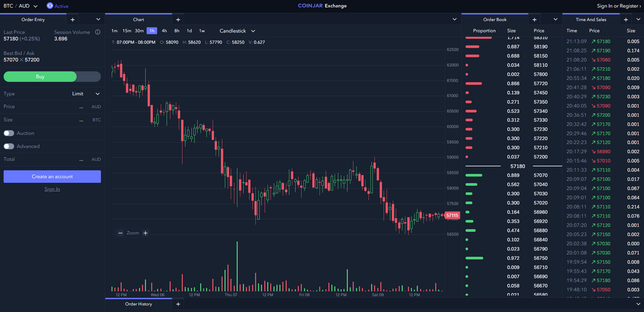The height and width of the screenshot is (312, 644).
Task: Choose the 8h timeframe
Action: 177,31
